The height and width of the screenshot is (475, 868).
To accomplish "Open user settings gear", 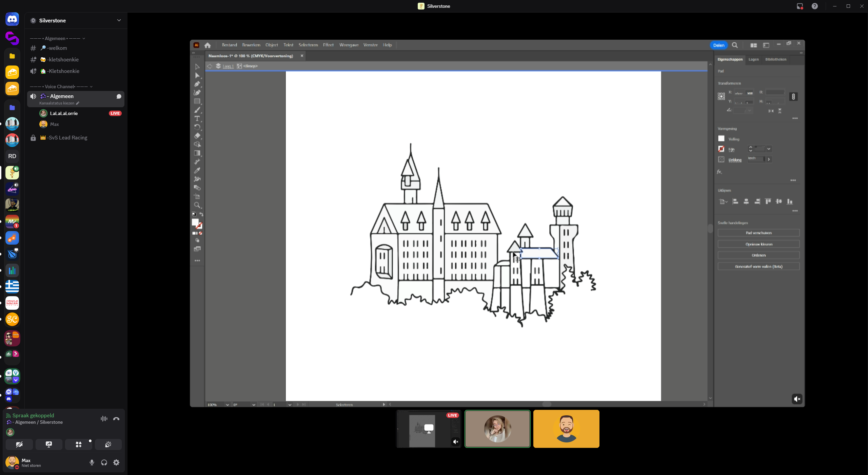I will 116,462.
